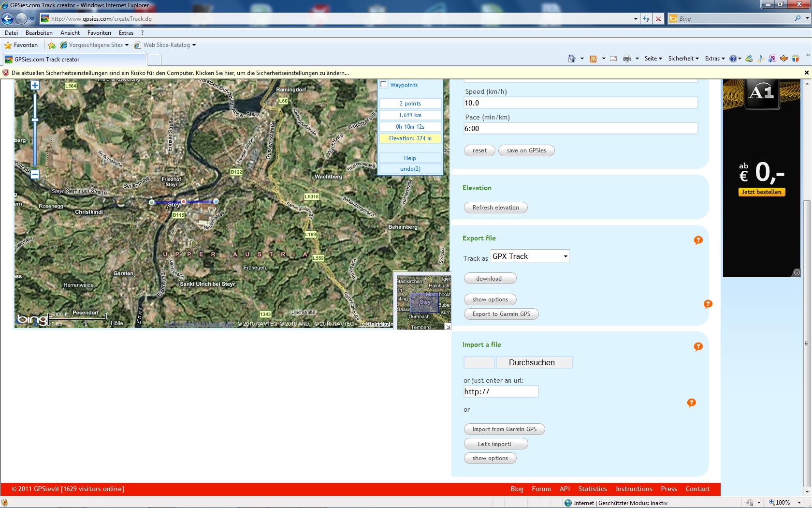The image size is (812, 508).
Task: Click the map zoom slider handle
Action: point(35,120)
